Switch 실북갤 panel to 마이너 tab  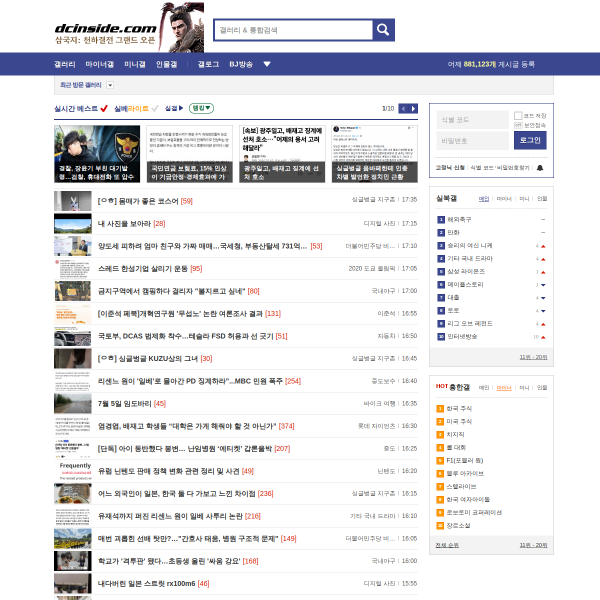click(504, 199)
